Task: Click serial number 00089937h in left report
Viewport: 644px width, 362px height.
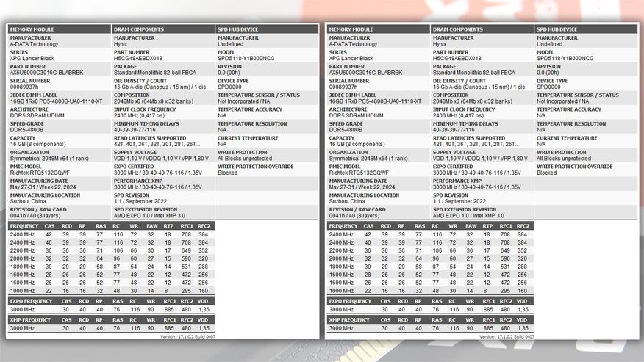Action: point(24,87)
